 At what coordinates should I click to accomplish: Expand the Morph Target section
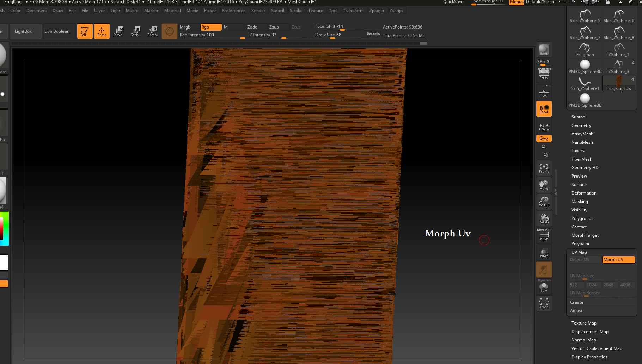click(585, 235)
